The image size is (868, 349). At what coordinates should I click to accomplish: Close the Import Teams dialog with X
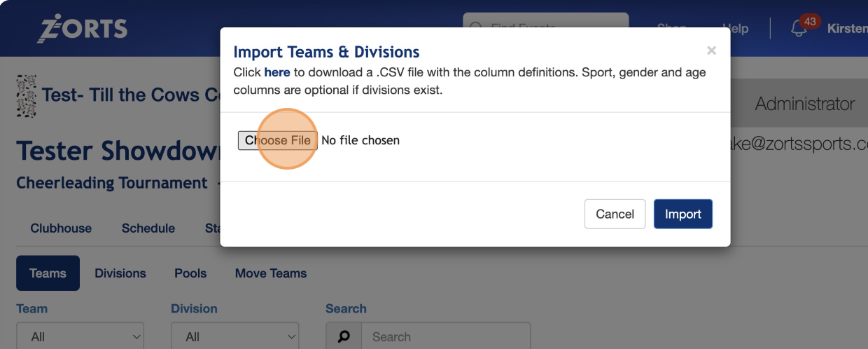click(x=711, y=50)
